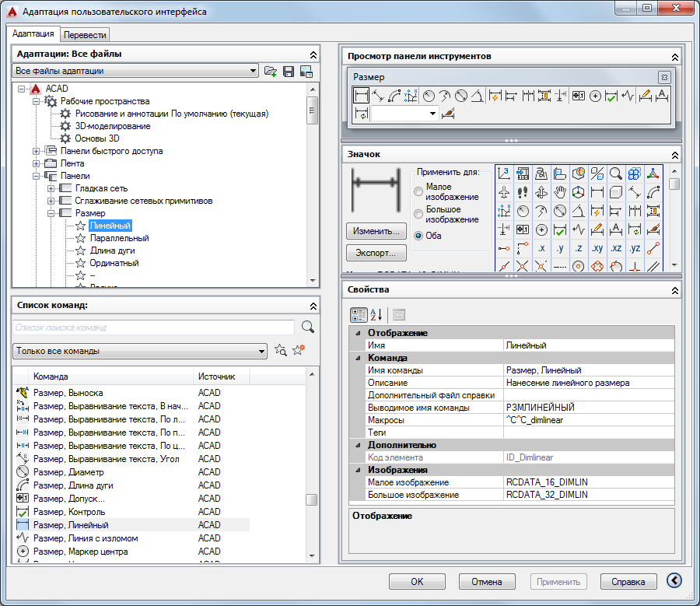Click the command search input field
Screen dimensions: 700x606
click(153, 328)
